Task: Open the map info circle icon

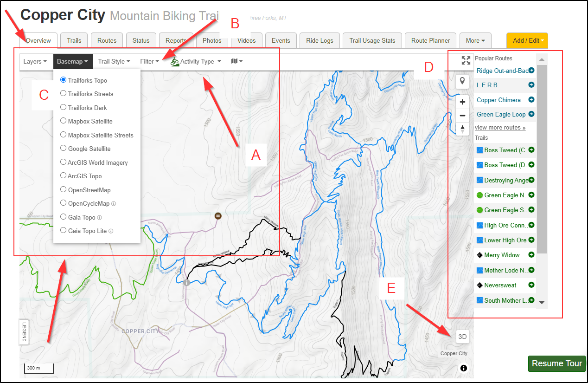Action: point(464,368)
